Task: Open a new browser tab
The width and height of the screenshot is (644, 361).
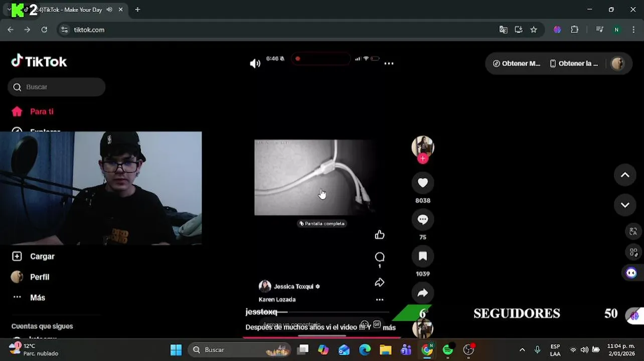Action: 137,10
